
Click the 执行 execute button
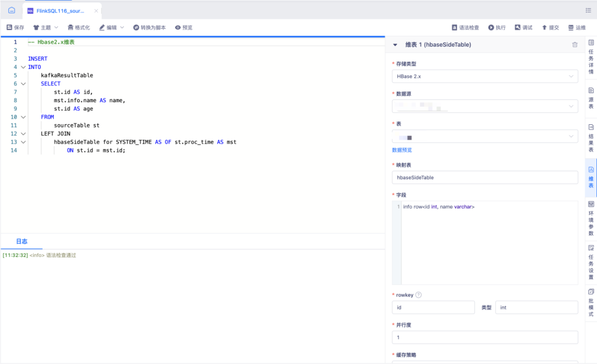pyautogui.click(x=497, y=28)
